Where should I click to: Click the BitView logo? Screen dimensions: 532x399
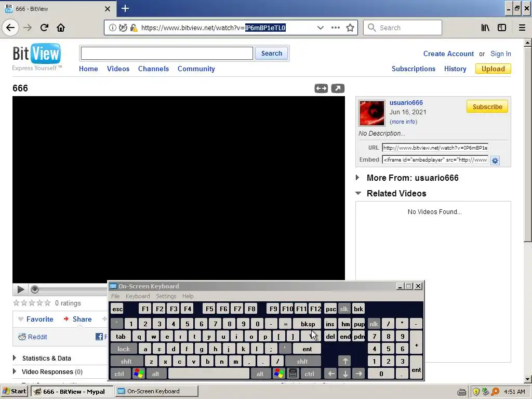(x=37, y=54)
